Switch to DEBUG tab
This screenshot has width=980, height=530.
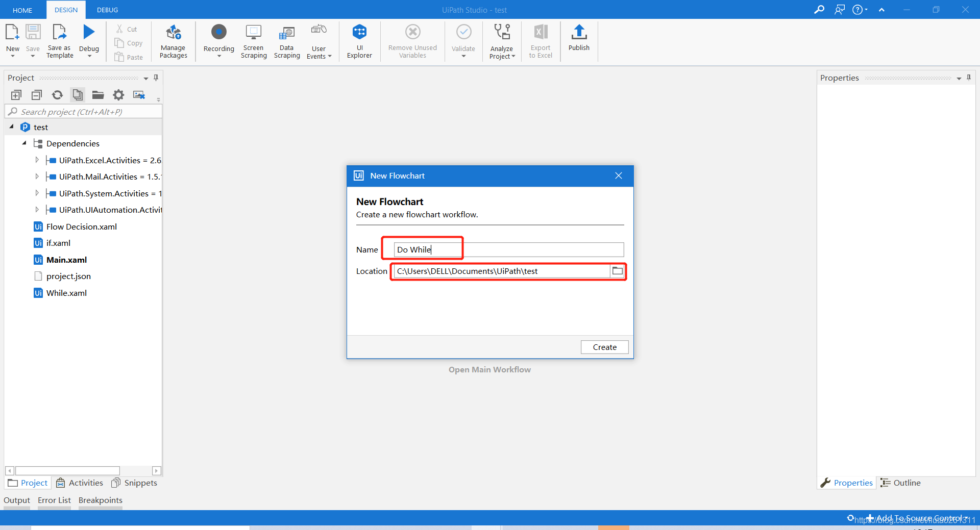[108, 10]
